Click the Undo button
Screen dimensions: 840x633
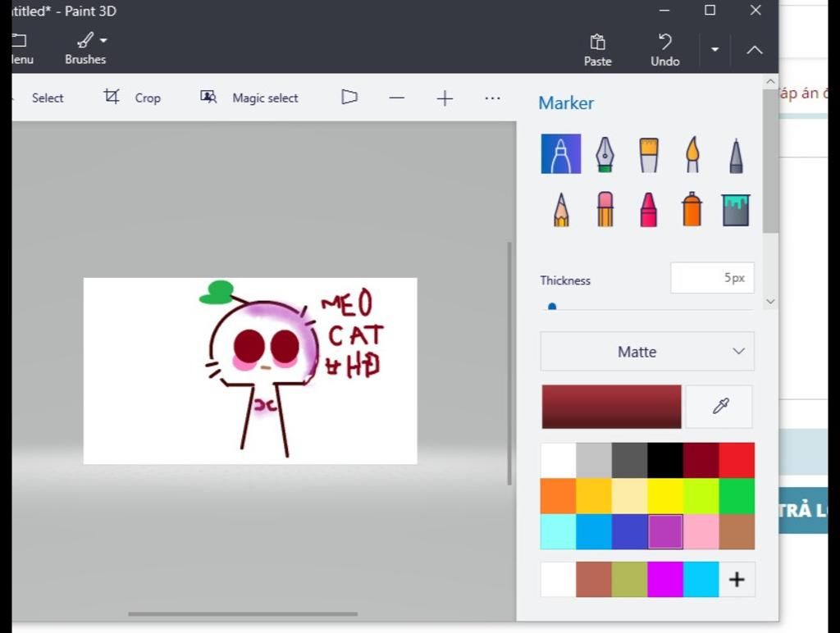(x=664, y=49)
